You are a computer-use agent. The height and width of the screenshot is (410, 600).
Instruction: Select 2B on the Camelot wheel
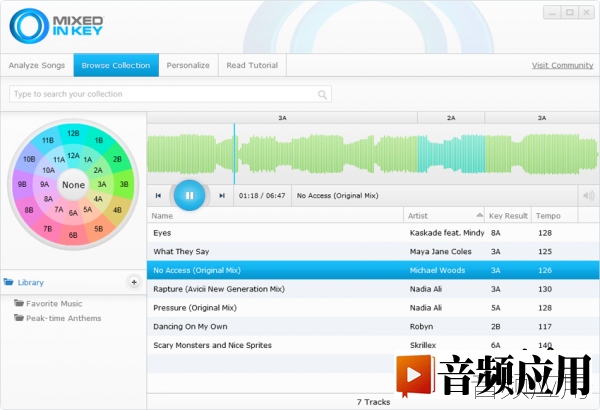(117, 159)
